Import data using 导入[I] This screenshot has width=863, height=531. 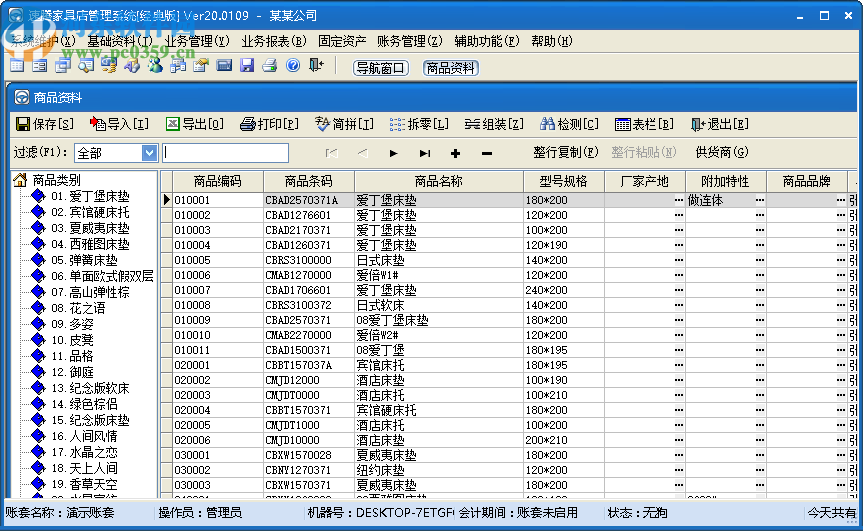tap(119, 124)
